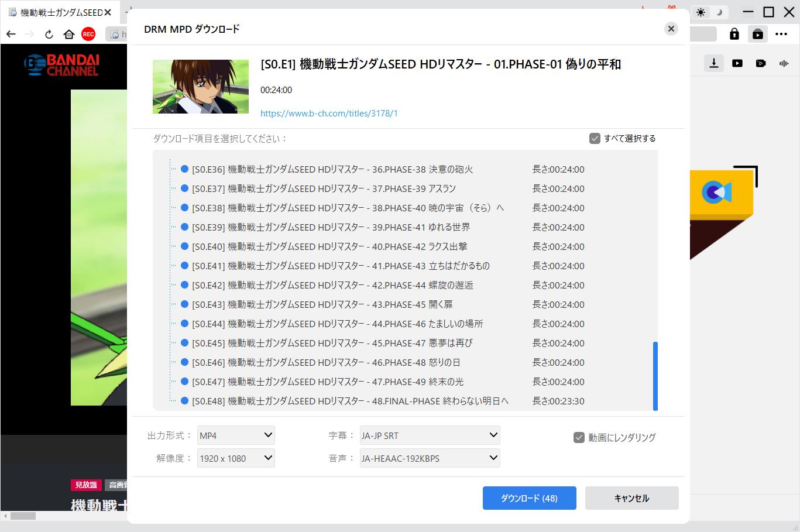Go to the browser home page
Image resolution: width=800 pixels, height=532 pixels.
69,35
